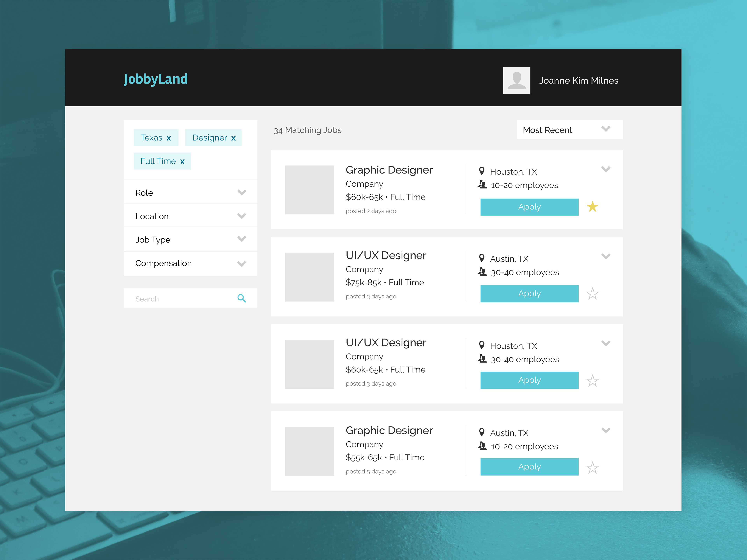Remove the Full Time filter tag

click(x=182, y=162)
